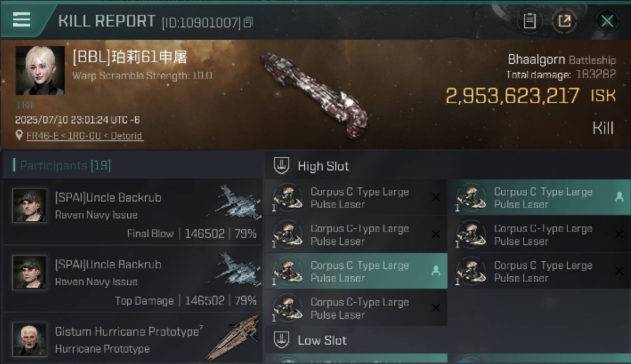Select the Bhaalgorn ship image

click(x=315, y=95)
